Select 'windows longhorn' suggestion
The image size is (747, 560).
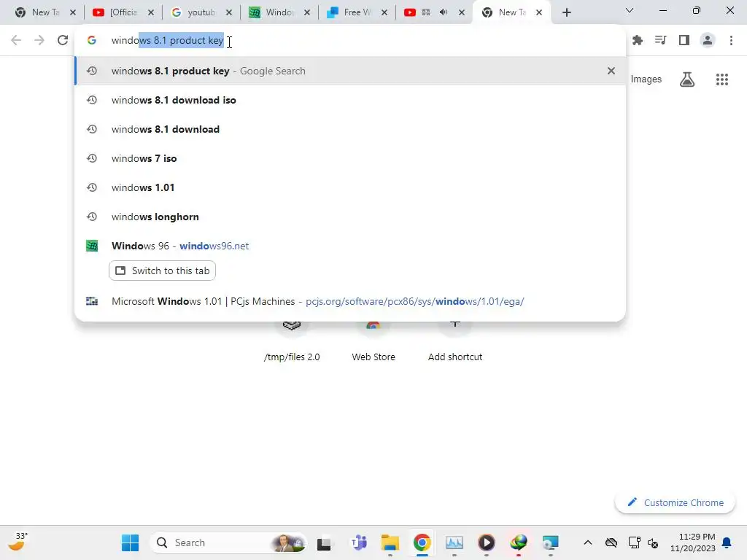pyautogui.click(x=350, y=217)
